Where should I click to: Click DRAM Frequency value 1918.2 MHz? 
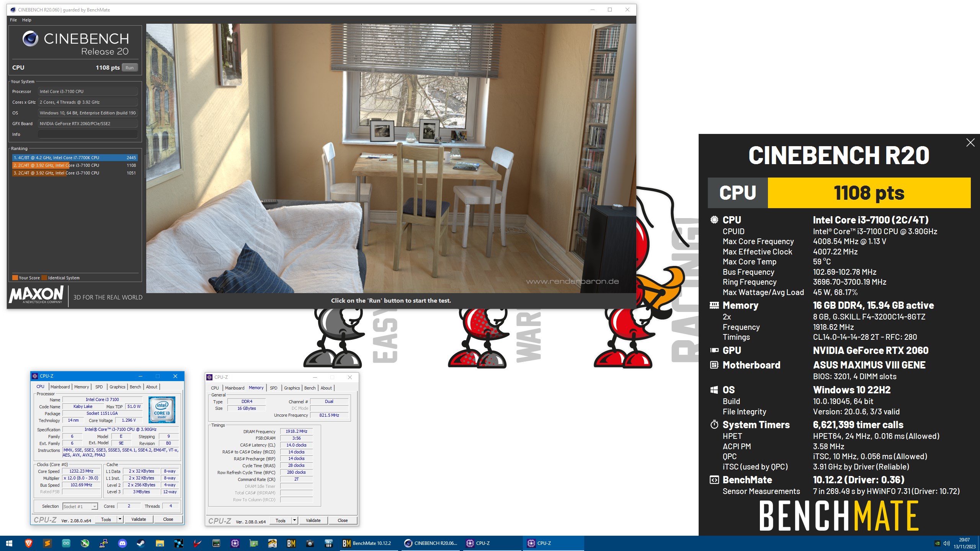pyautogui.click(x=296, y=431)
